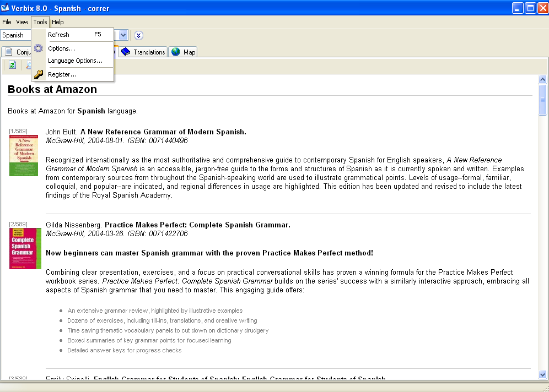Viewport: 549px width, 392px height.
Task: Click the Spanish language field
Action: point(16,35)
